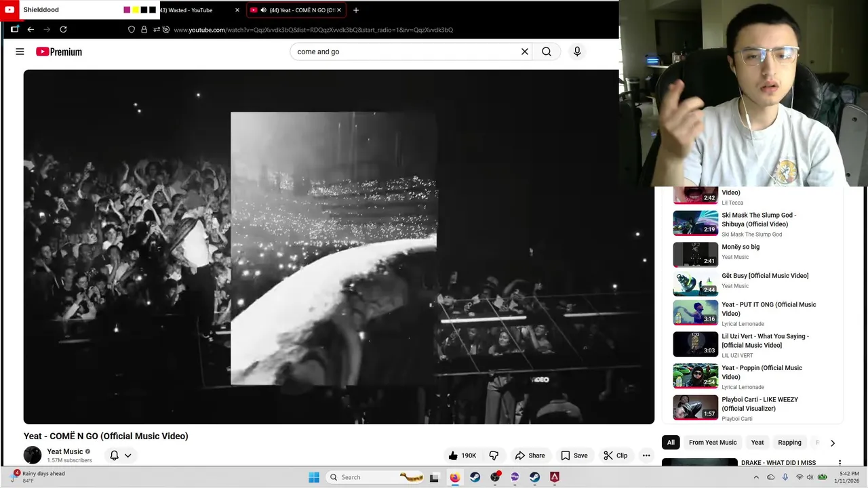Open 'DRAKE - WHAT DID I MISS' video
Screen dimensions: 868x488
[x=778, y=463]
